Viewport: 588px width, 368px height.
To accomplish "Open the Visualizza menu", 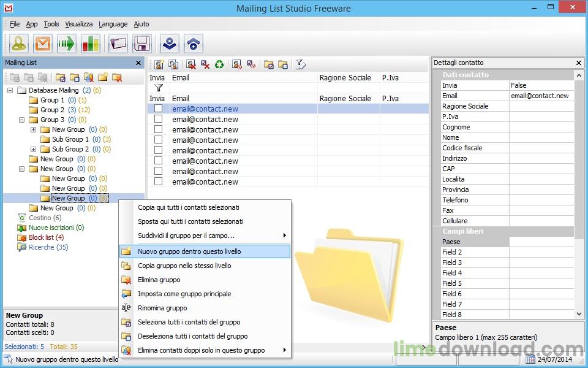I will [79, 24].
